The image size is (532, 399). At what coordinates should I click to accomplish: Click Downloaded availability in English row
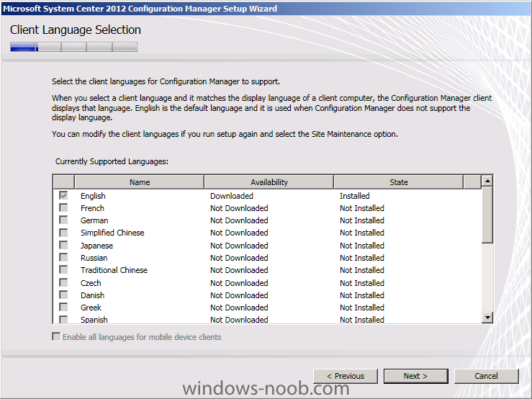[232, 196]
